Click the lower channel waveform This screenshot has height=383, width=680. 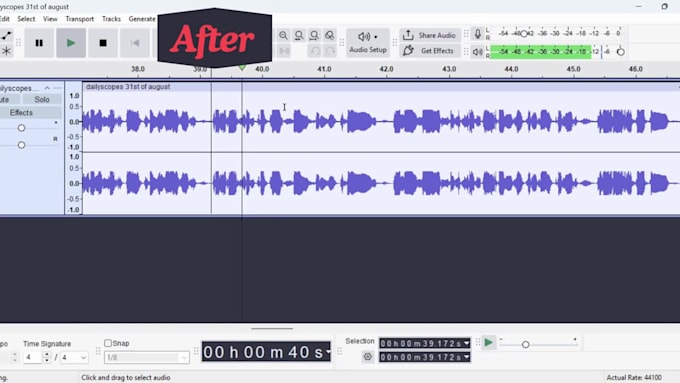pyautogui.click(x=381, y=183)
